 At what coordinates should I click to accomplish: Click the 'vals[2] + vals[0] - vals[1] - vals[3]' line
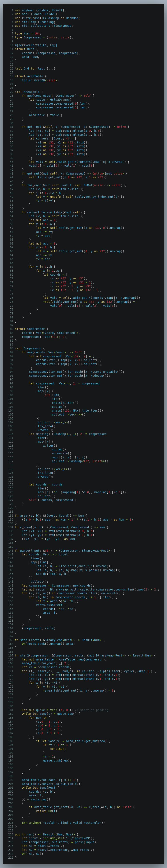(x=61, y=165)
